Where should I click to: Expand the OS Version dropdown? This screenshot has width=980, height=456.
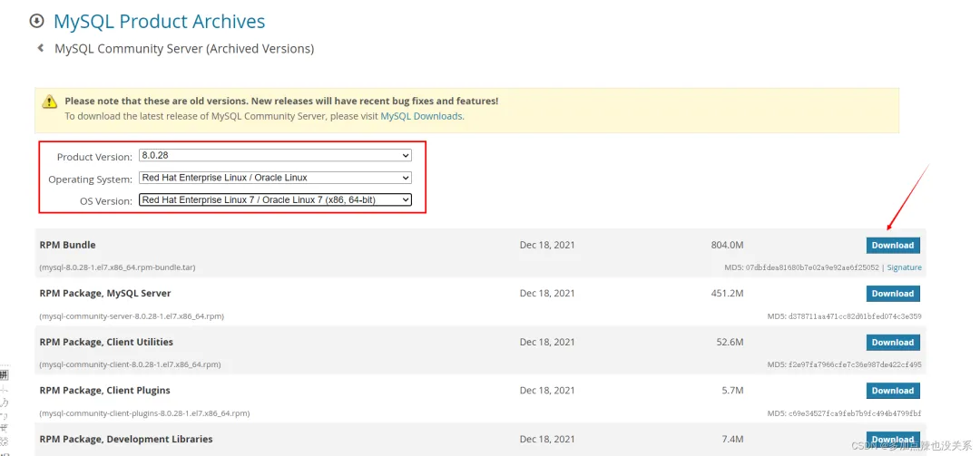[x=275, y=199]
